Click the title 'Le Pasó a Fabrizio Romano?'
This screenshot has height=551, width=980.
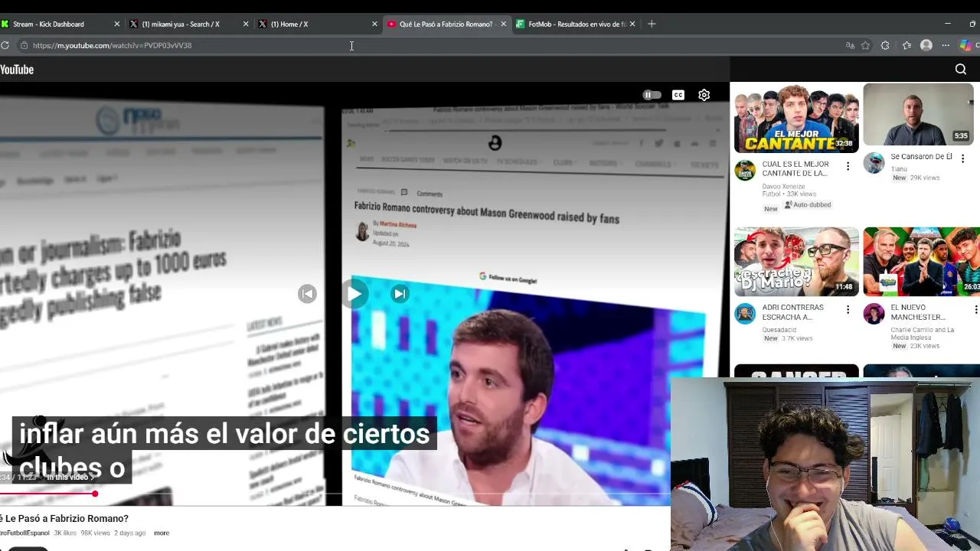66,518
